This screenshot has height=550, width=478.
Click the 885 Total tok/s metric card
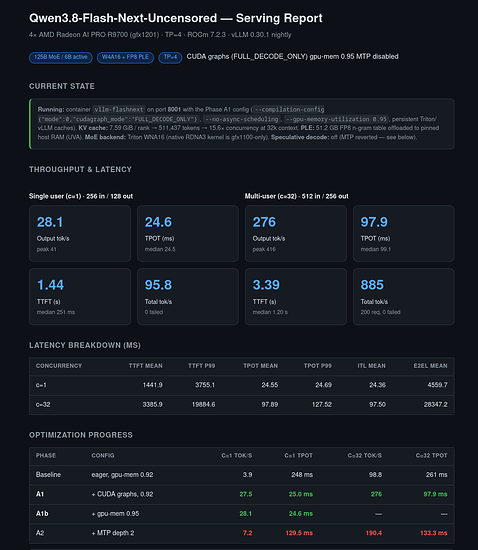pyautogui.click(x=404, y=297)
